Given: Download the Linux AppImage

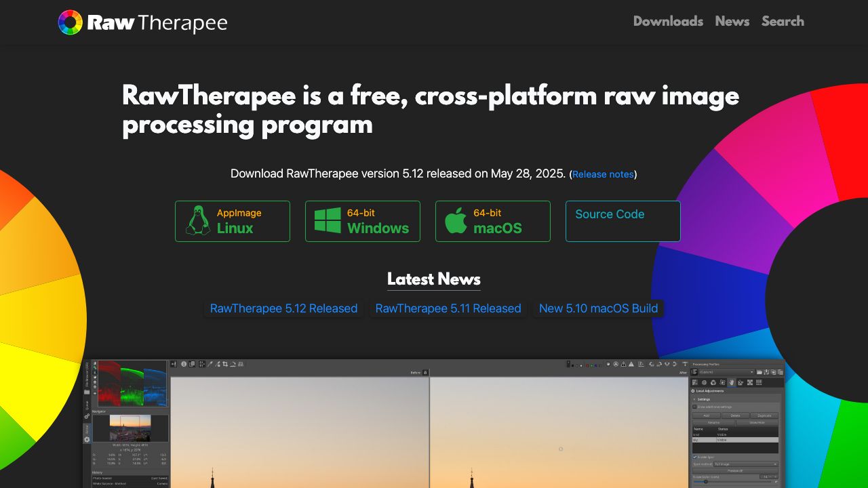Looking at the screenshot, I should 233,221.
